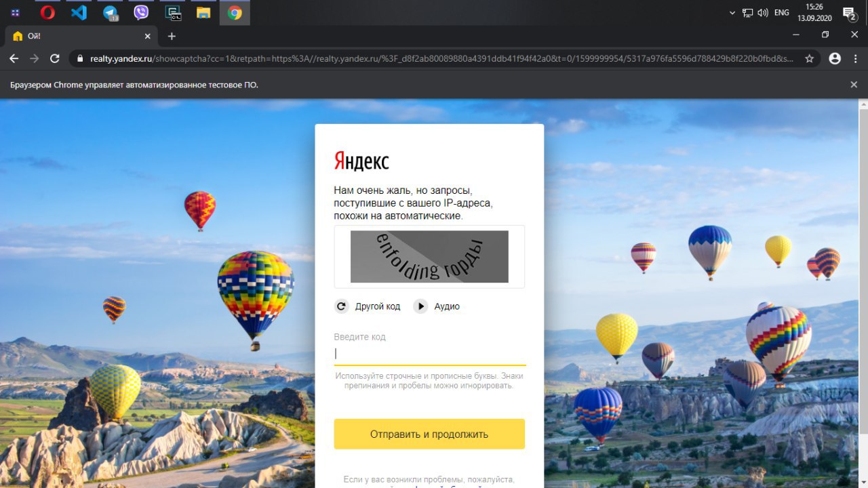Image resolution: width=868 pixels, height=488 pixels.
Task: Play the audio captcha icon
Action: [421, 306]
